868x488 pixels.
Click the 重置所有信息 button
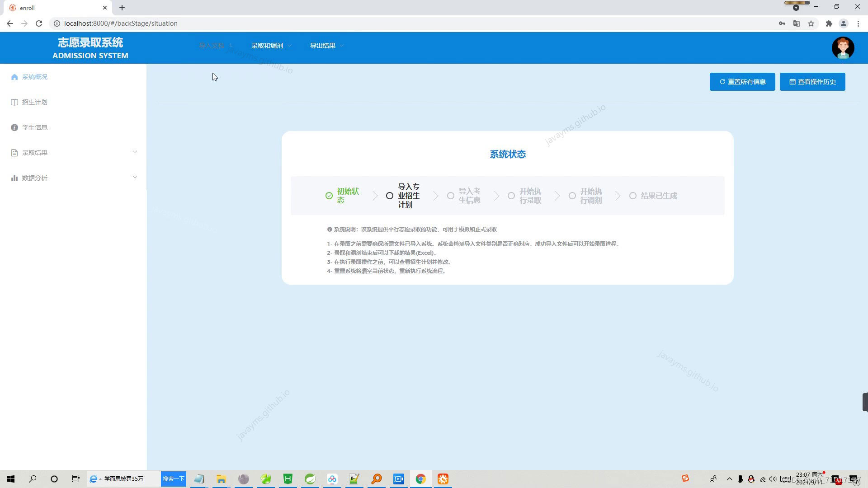click(x=742, y=82)
